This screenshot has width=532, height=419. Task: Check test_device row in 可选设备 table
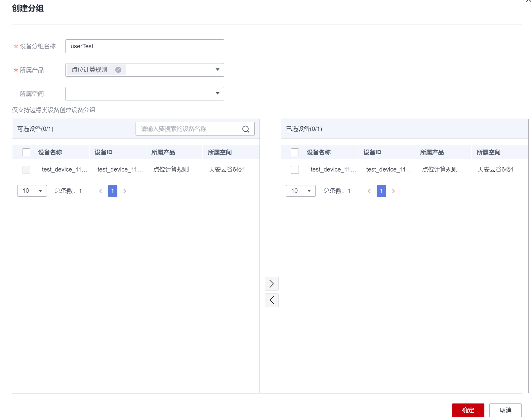pos(26,170)
